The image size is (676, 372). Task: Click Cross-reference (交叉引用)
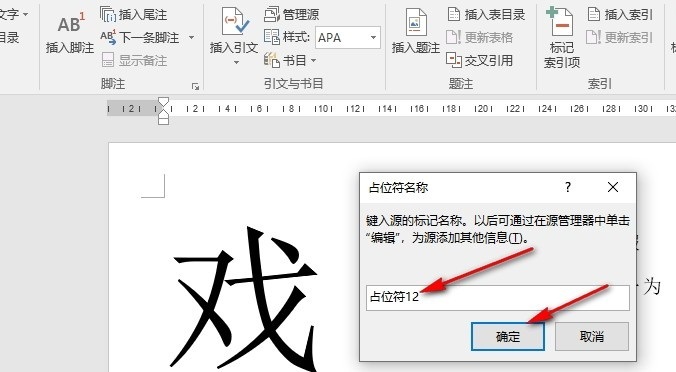click(479, 60)
